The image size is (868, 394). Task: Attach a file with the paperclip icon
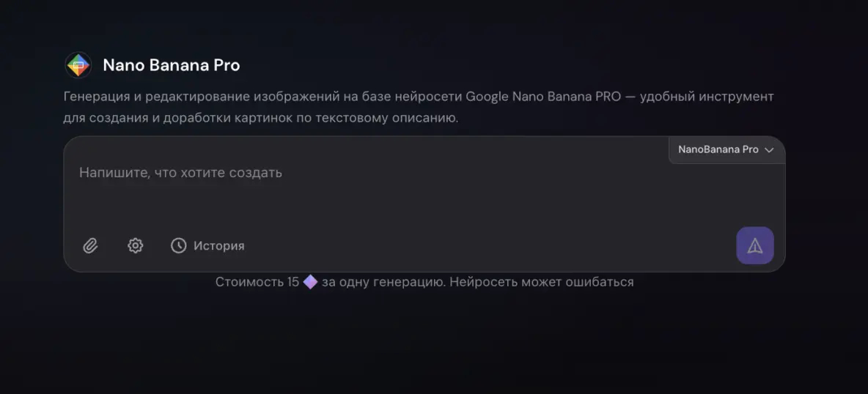tap(90, 245)
